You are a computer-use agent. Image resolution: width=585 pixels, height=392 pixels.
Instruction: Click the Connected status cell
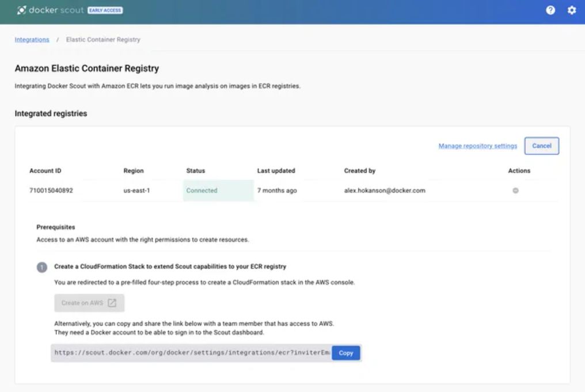[218, 191]
